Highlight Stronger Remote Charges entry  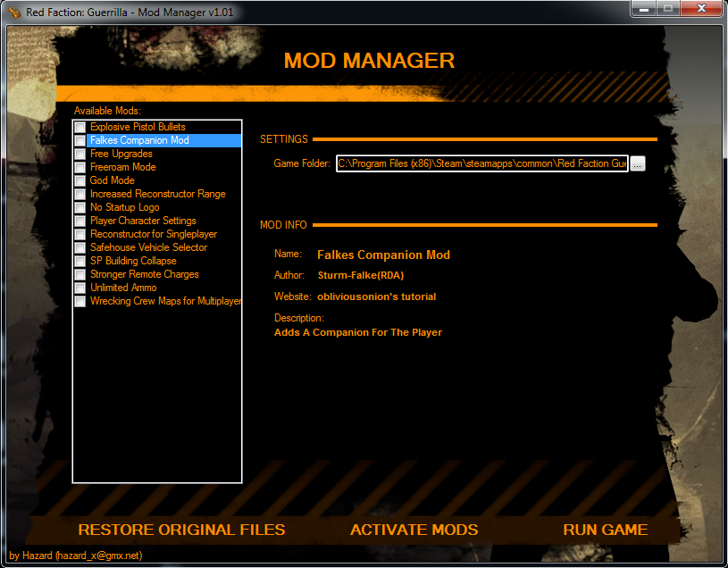point(145,275)
